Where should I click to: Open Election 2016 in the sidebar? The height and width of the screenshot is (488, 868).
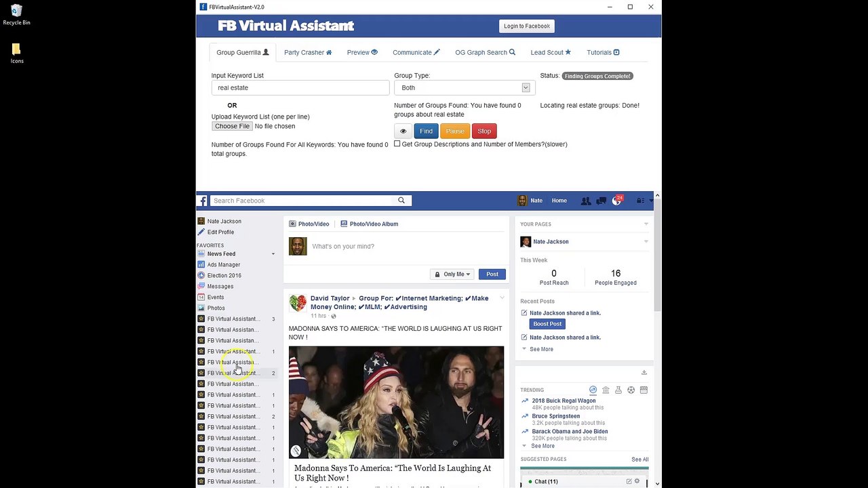click(224, 275)
